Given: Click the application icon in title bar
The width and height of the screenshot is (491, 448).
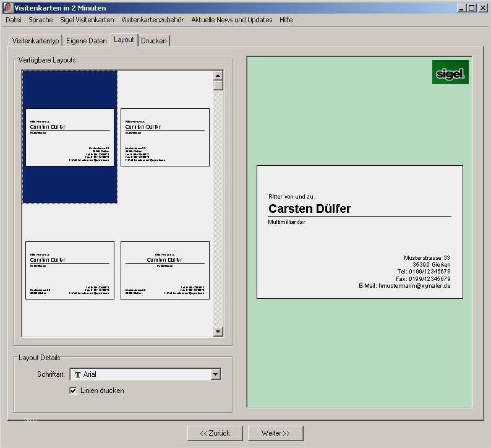Looking at the screenshot, I should 8,8.
